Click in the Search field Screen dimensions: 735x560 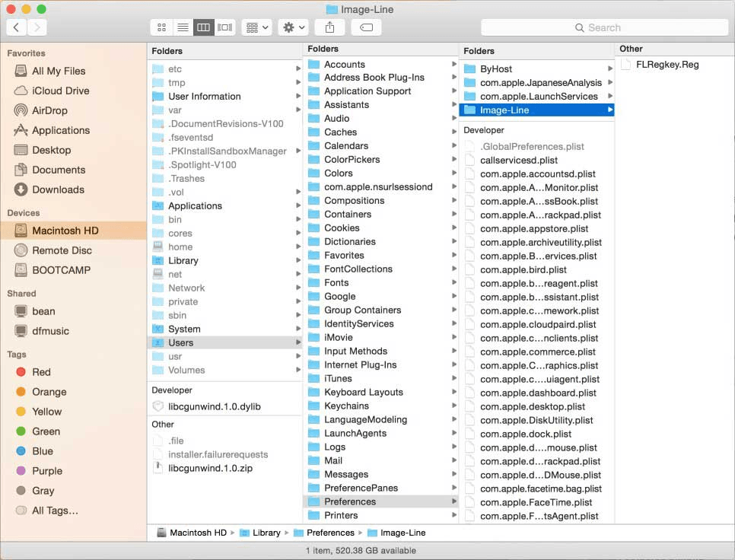(x=604, y=27)
